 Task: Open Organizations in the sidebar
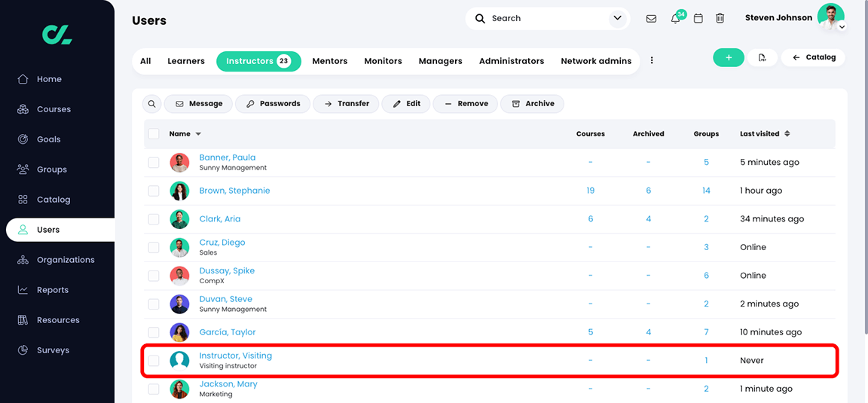(x=55, y=260)
